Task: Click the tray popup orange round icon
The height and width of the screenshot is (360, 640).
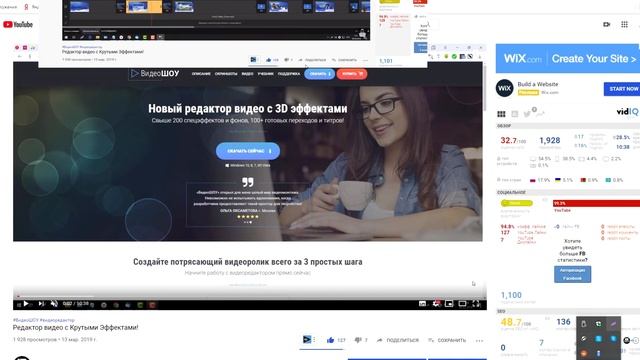Action: click(584, 353)
